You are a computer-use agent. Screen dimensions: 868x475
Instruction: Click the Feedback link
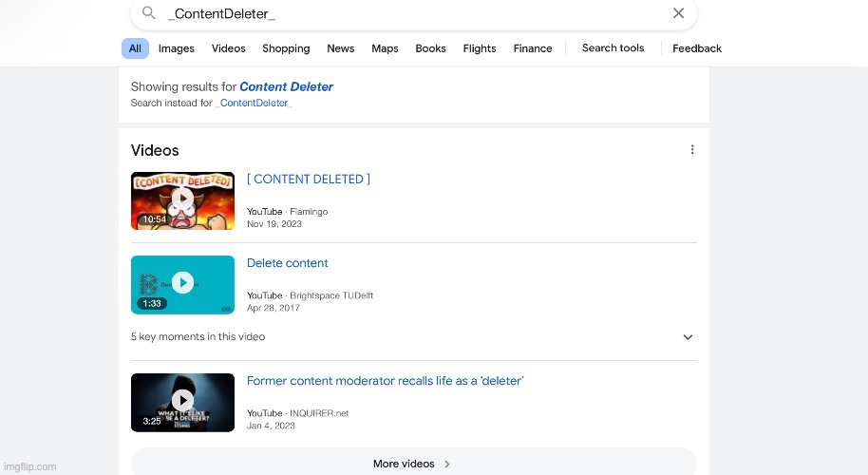[697, 48]
